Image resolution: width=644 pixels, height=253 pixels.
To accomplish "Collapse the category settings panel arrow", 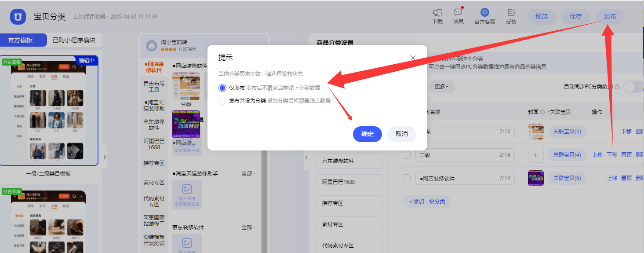I will [306, 157].
